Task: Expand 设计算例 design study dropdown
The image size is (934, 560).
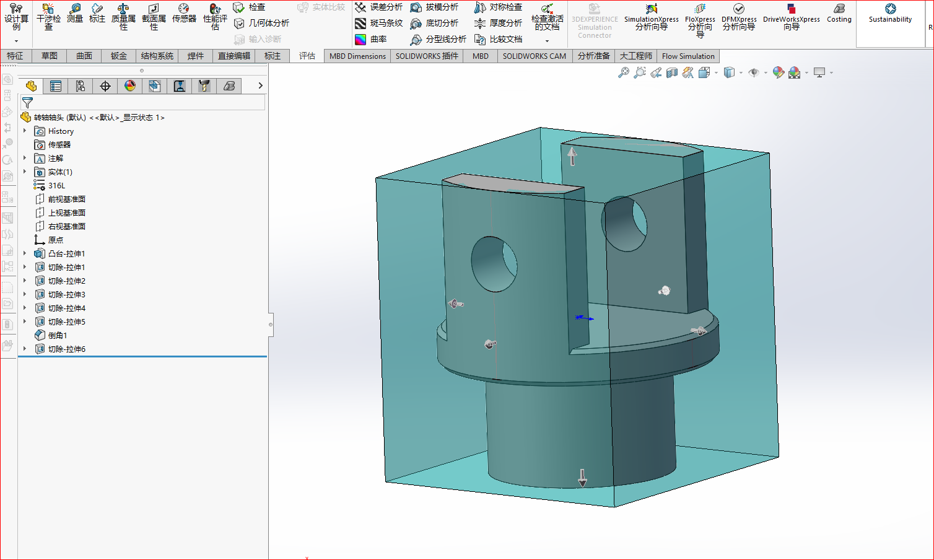Action: coord(16,41)
